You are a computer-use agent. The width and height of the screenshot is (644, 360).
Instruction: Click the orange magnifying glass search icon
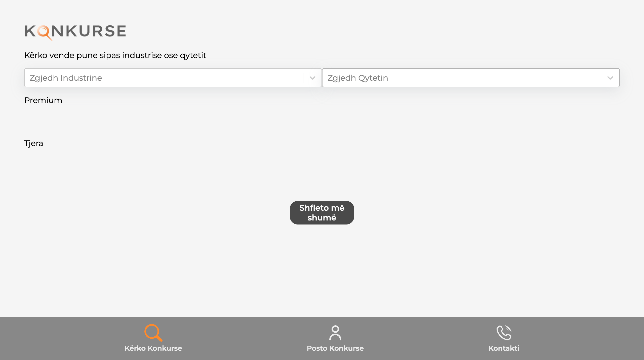point(153,332)
